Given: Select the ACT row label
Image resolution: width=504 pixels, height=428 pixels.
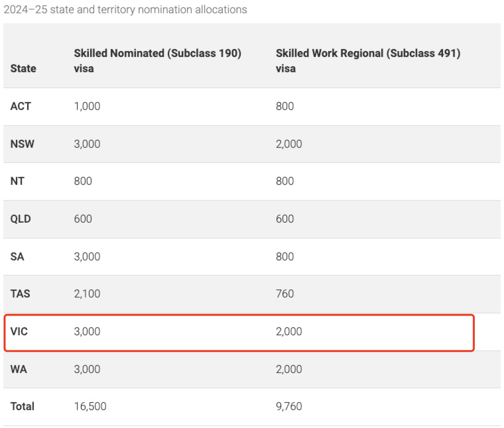Looking at the screenshot, I should tap(21, 106).
